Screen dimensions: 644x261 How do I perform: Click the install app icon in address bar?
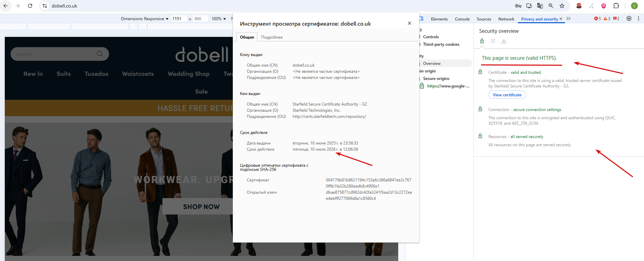(529, 6)
